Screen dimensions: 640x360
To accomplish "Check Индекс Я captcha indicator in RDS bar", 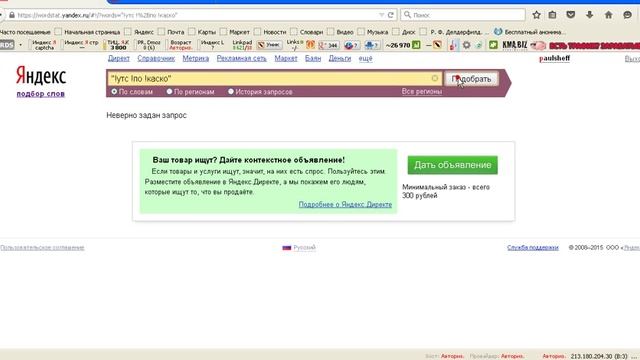I will 44,45.
